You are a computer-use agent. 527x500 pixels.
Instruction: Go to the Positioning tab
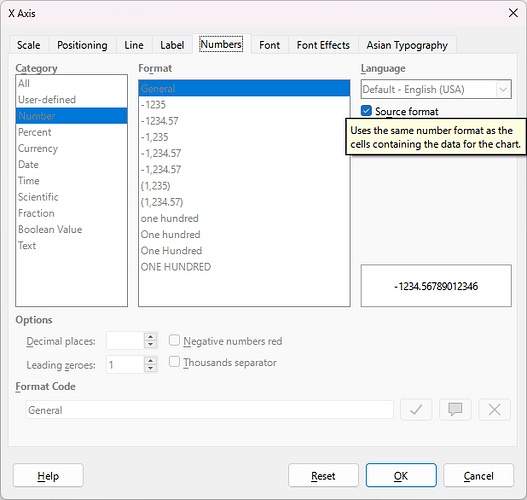pos(82,45)
